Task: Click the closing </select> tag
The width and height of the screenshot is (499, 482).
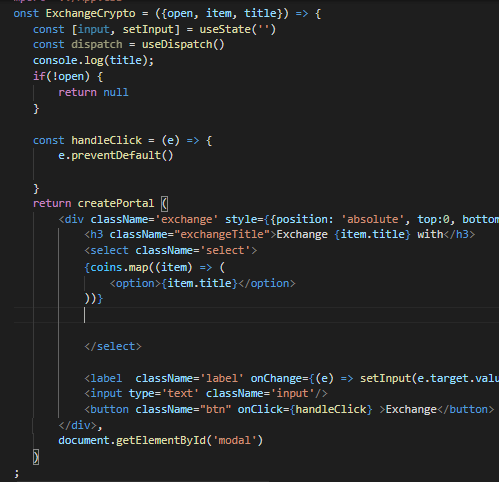Action: (x=113, y=346)
